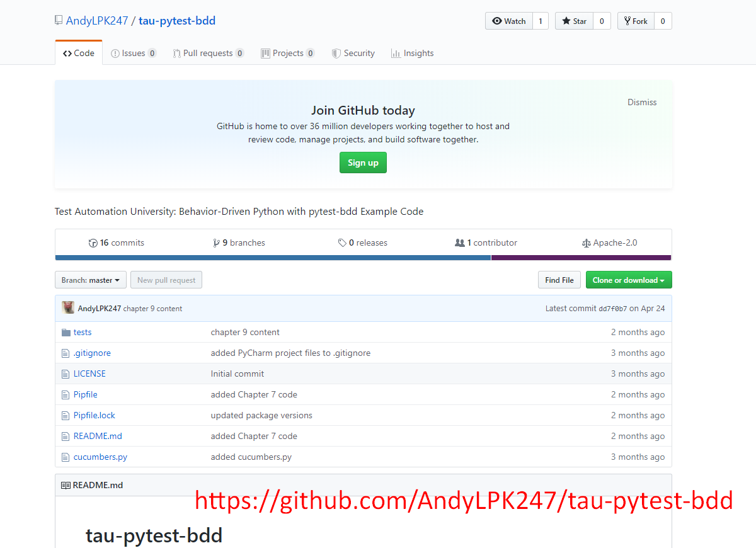This screenshot has width=756, height=548.
Task: Open the Pipfile file name
Action: coord(86,394)
